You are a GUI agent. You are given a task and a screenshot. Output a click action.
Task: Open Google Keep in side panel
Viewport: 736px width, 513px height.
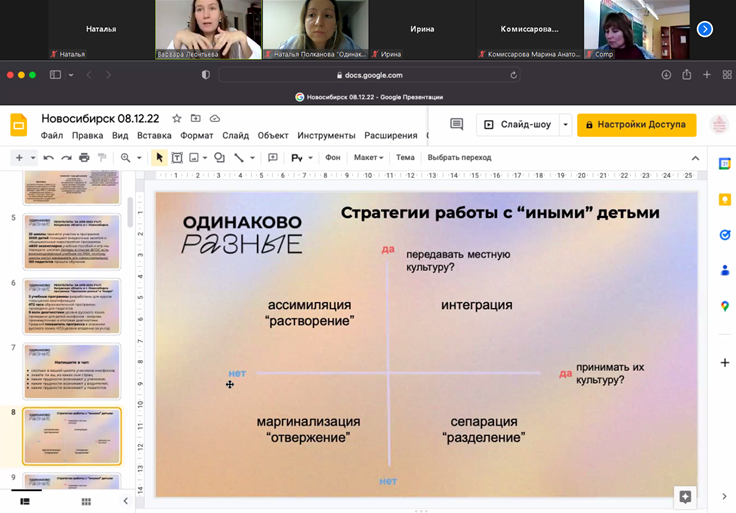coord(724,199)
